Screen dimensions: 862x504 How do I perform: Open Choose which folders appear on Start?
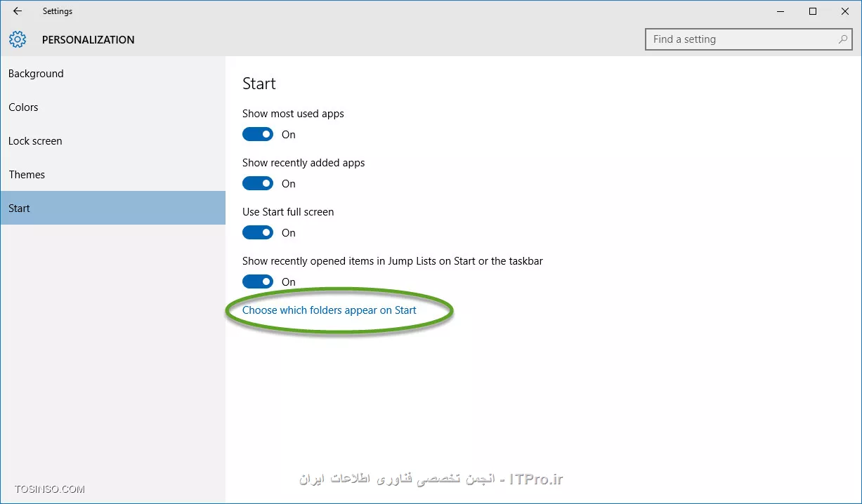coord(329,310)
